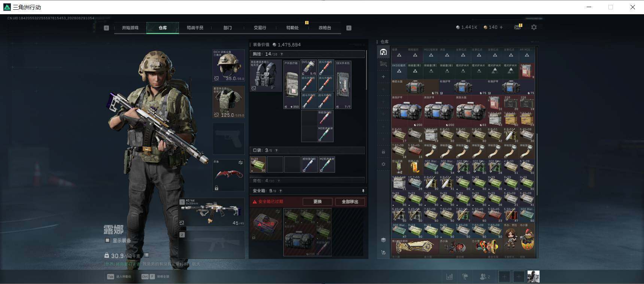Add a warehouse expansion via the first plus icon
The width and height of the screenshot is (644, 284).
[x=383, y=77]
